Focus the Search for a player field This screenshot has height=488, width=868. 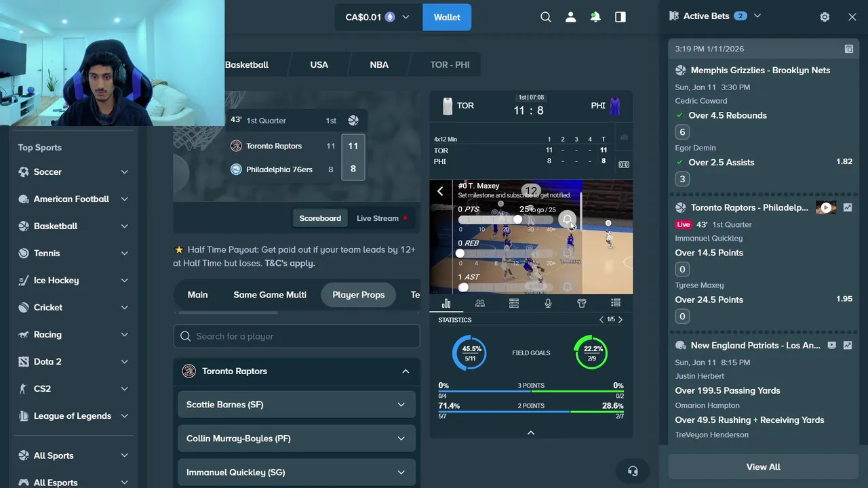[x=296, y=336]
